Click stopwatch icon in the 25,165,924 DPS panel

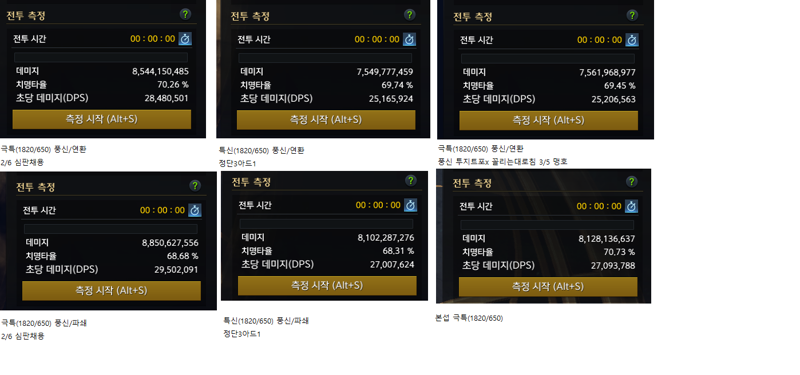pos(409,39)
